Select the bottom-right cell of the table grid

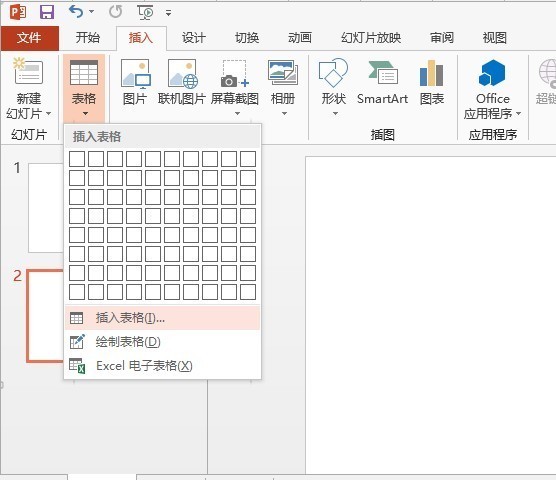(x=248, y=292)
